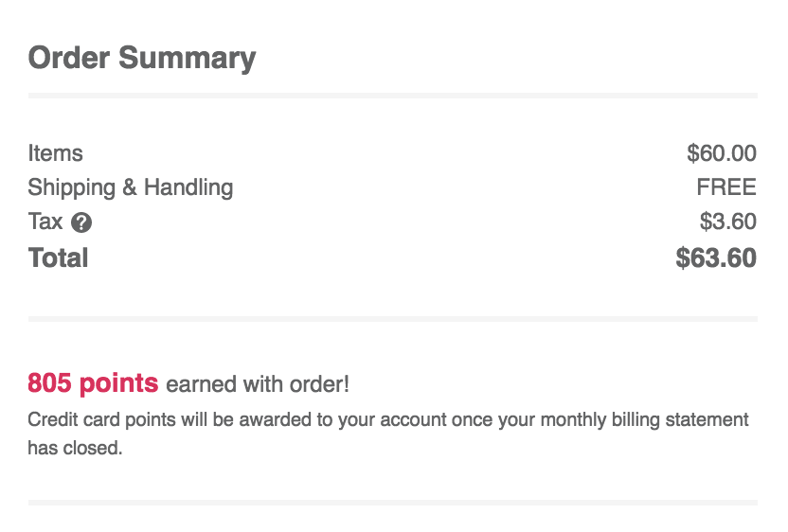The height and width of the screenshot is (532, 788).
Task: Click the Tax help question mark icon
Action: [81, 222]
